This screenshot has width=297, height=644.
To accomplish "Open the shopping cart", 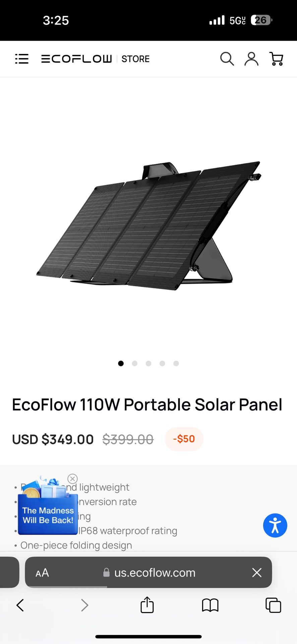I will (277, 59).
